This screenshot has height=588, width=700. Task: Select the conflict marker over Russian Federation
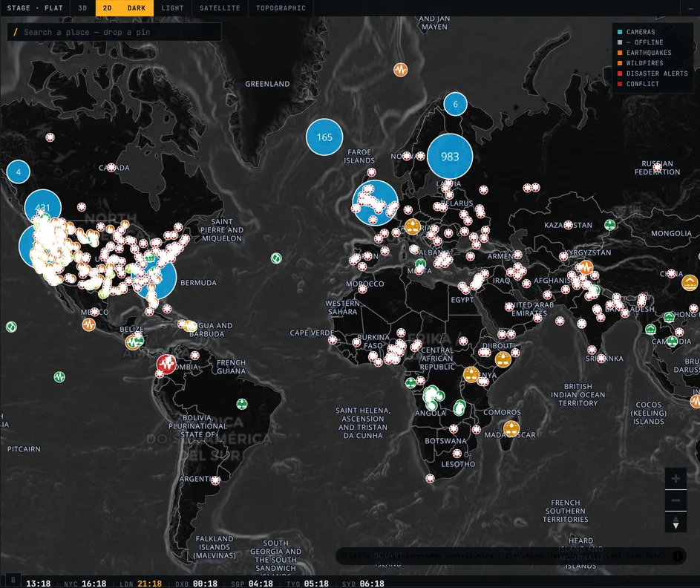tap(657, 168)
